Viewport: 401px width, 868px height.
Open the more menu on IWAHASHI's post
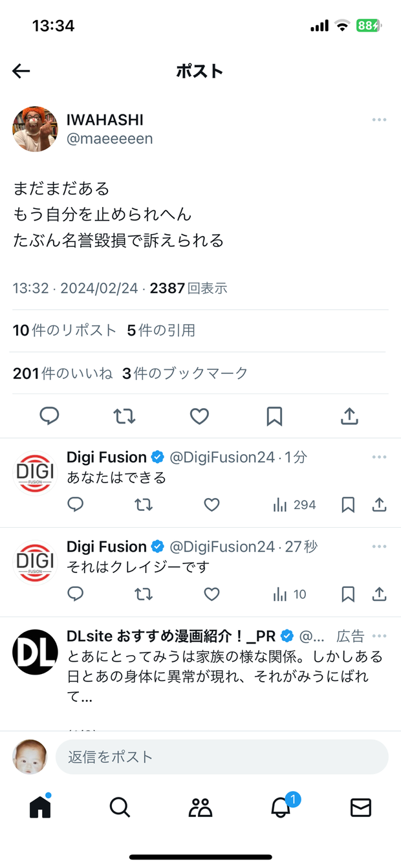379,120
